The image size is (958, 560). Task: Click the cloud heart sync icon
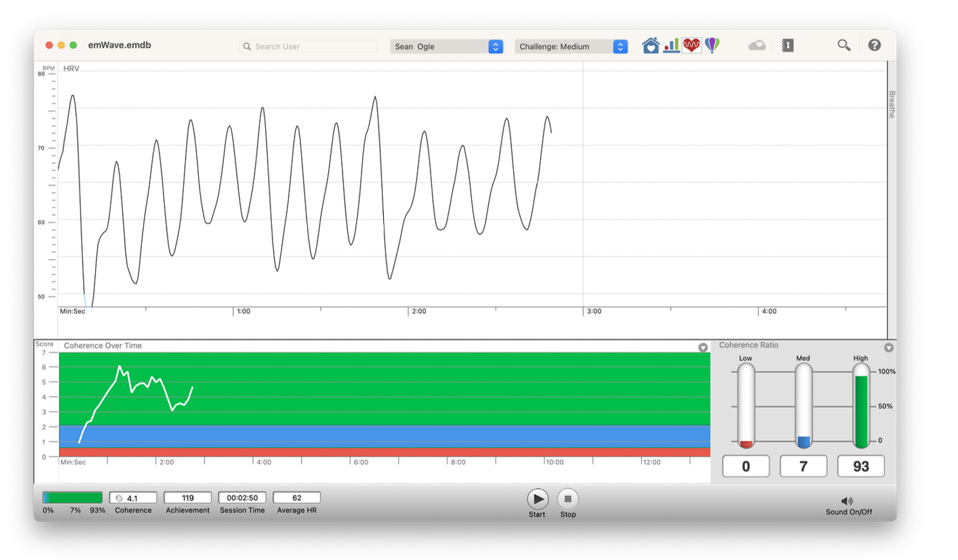[757, 45]
